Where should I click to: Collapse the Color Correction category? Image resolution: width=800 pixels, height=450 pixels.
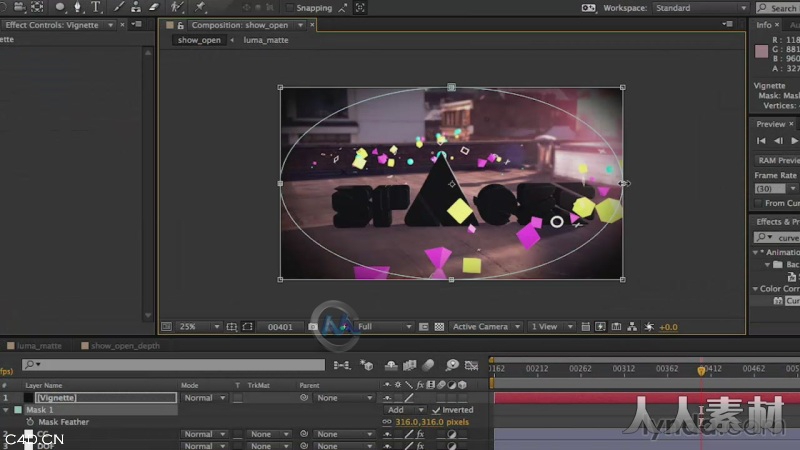coord(756,289)
